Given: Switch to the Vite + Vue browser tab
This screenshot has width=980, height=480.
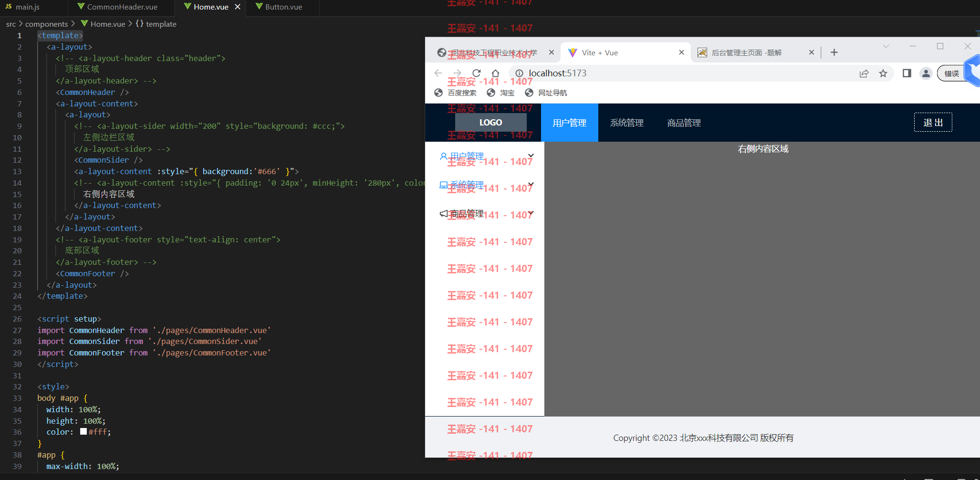Looking at the screenshot, I should (625, 52).
